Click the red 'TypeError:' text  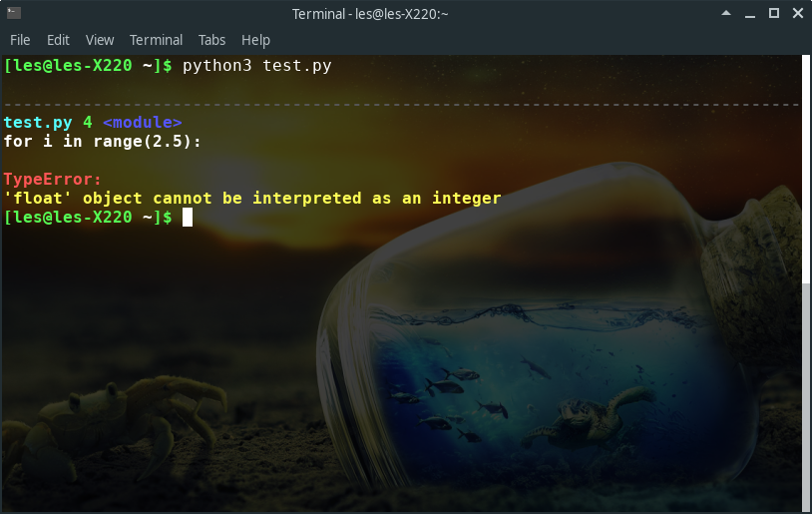point(52,180)
